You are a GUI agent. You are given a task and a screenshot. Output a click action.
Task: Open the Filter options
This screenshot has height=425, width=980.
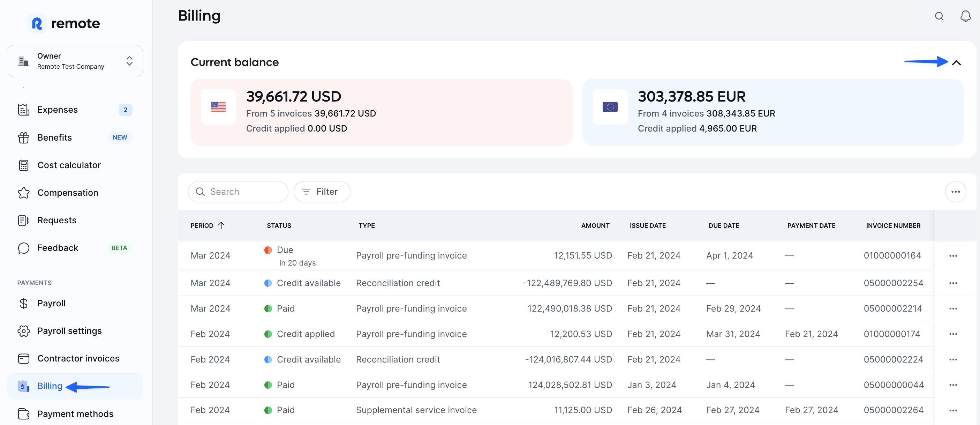click(322, 191)
